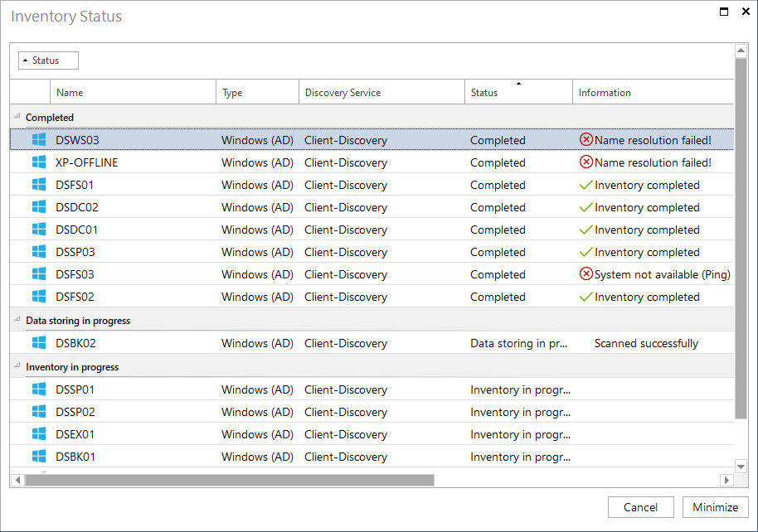
Task: Click the Windows icon beside DSEX01
Action: coord(39,434)
